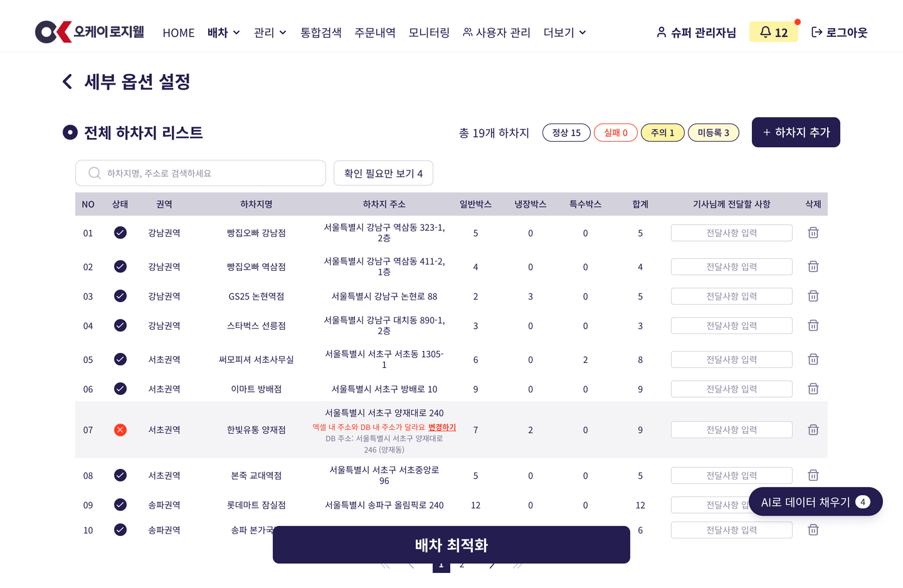Click the AI로 데이터 채우기 button
This screenshot has width=903, height=588.
(x=816, y=501)
